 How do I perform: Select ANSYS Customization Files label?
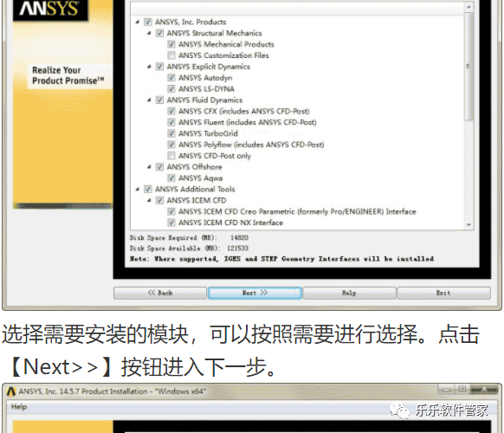tap(223, 55)
